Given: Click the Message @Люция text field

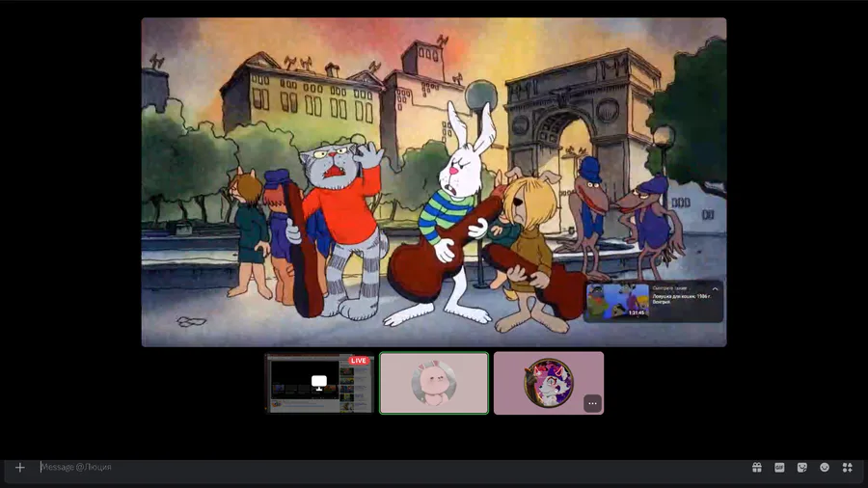Looking at the screenshot, I should [388, 468].
